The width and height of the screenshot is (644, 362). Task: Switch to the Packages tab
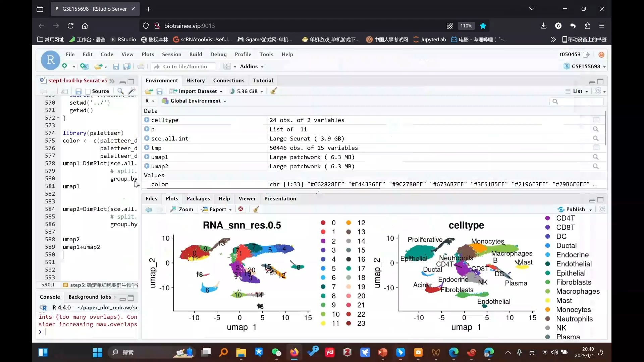tap(198, 199)
